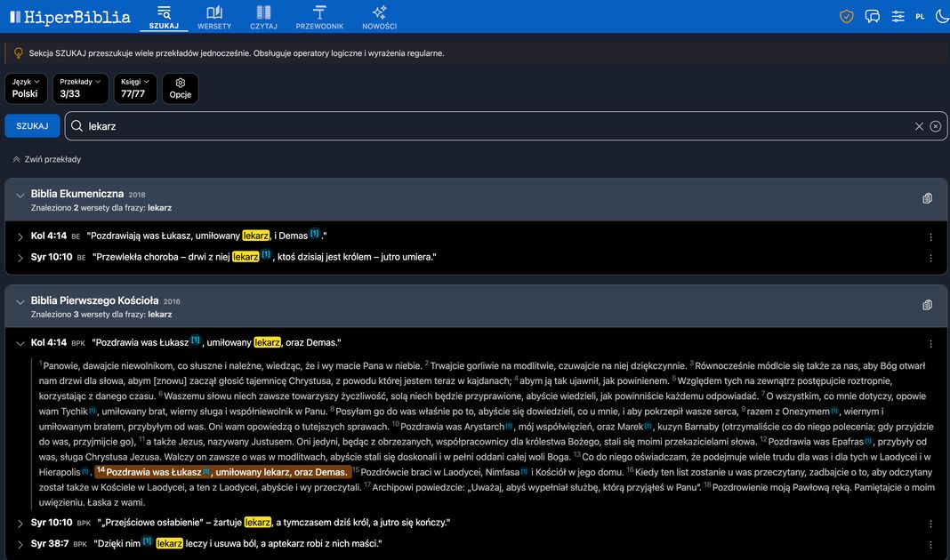Collapse the Biblia Ekumeniczna section
Viewport: 950px width, 560px height.
point(20,196)
